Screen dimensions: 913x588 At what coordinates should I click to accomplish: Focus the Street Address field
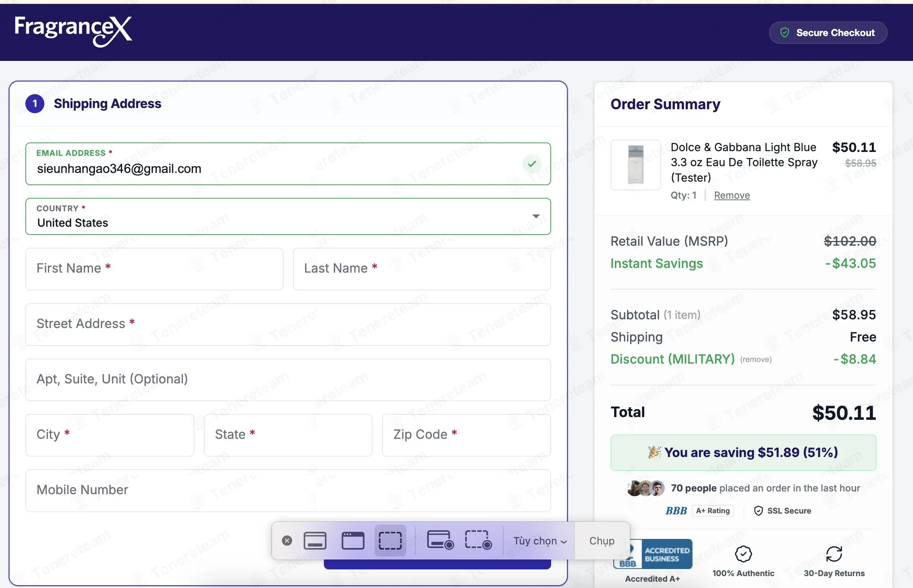click(288, 324)
